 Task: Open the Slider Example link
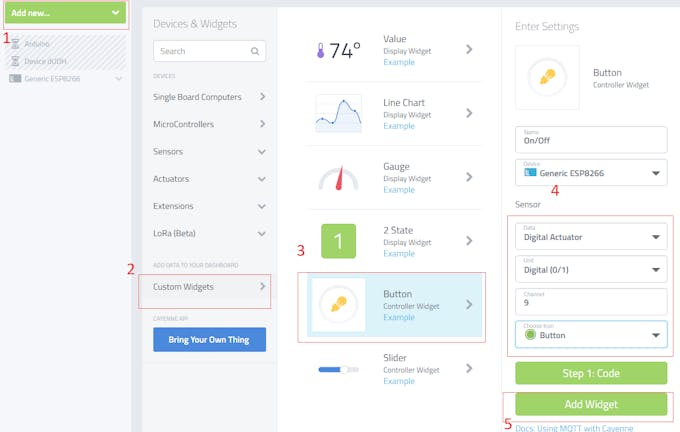[x=399, y=381]
